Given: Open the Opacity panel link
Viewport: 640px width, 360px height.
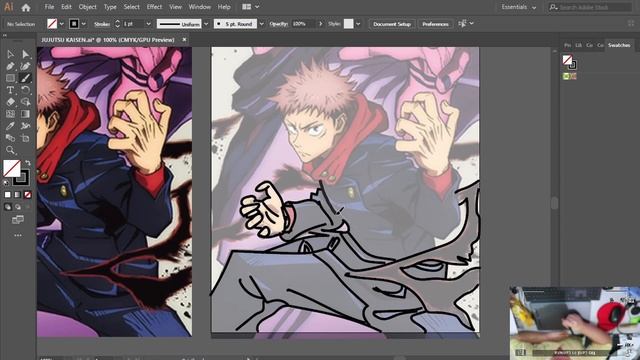Looking at the screenshot, I should coord(278,24).
